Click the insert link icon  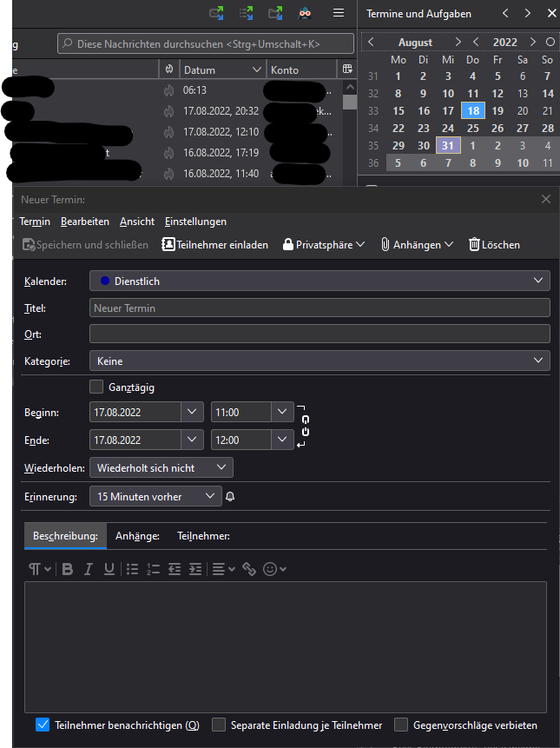(x=249, y=569)
